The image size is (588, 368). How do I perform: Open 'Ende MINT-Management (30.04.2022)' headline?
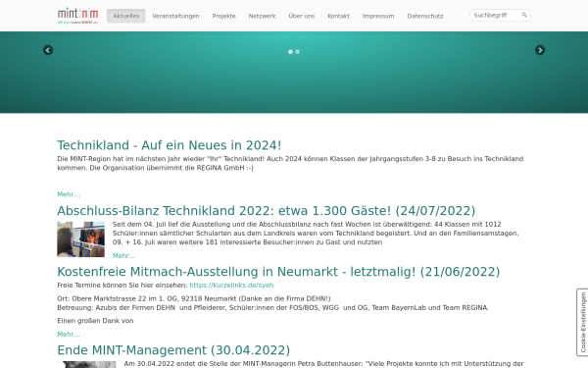173,350
